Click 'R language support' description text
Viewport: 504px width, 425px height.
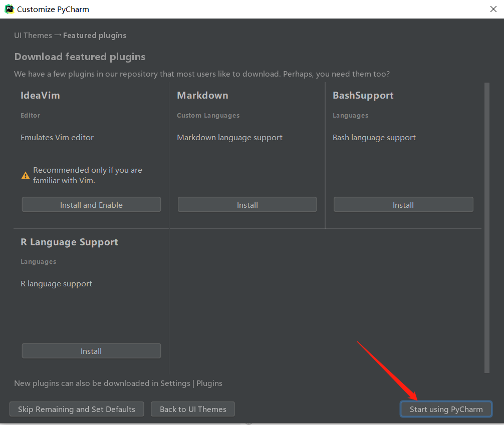[56, 284]
